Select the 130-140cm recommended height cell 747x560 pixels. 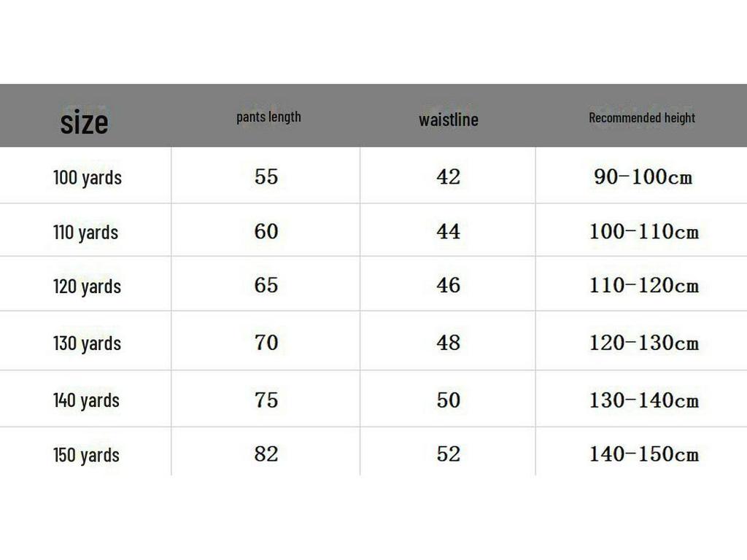tap(643, 400)
